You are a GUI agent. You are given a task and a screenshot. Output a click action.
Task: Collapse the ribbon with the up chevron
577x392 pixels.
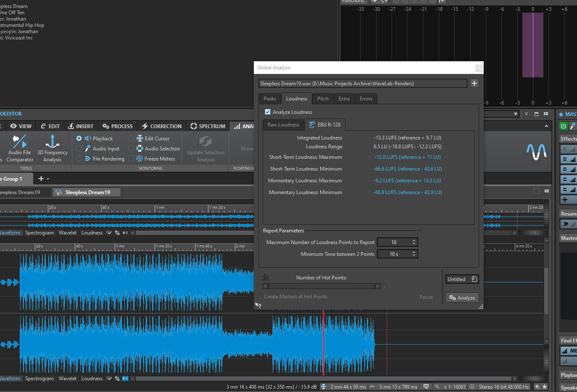(546, 126)
